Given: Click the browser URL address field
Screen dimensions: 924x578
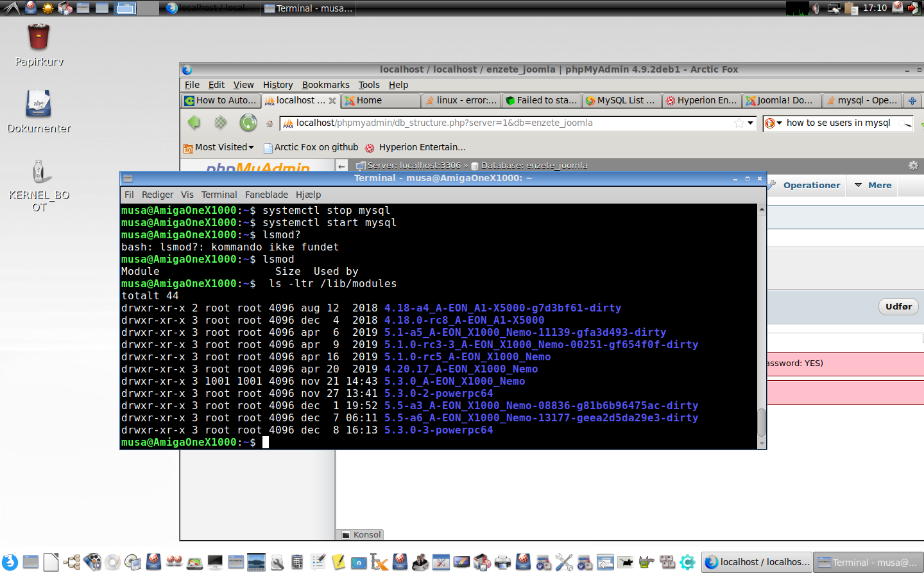Looking at the screenshot, I should coord(513,123).
